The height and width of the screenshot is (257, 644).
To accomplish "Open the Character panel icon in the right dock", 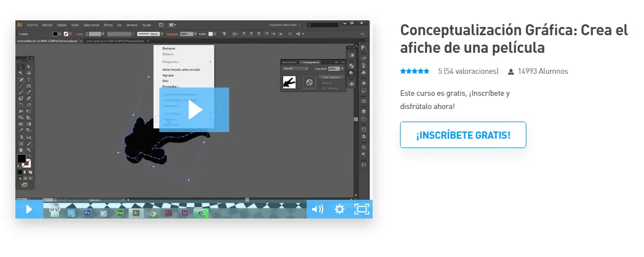I will pyautogui.click(x=363, y=147).
